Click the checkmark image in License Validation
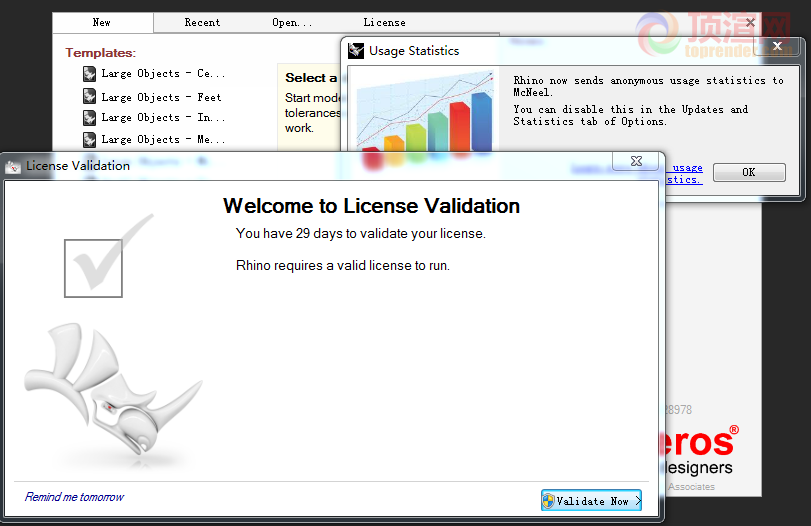This screenshot has height=526, width=811. click(x=108, y=257)
